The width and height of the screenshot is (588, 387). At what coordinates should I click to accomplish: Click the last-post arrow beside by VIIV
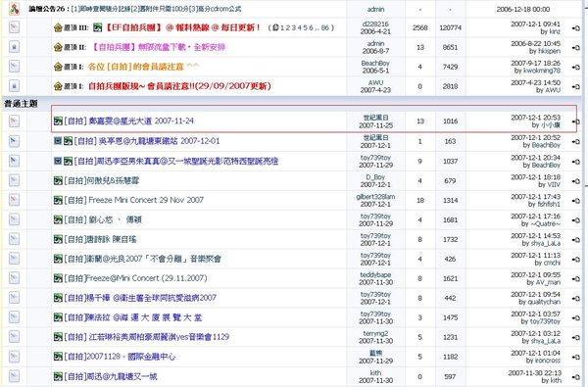pos(575,181)
